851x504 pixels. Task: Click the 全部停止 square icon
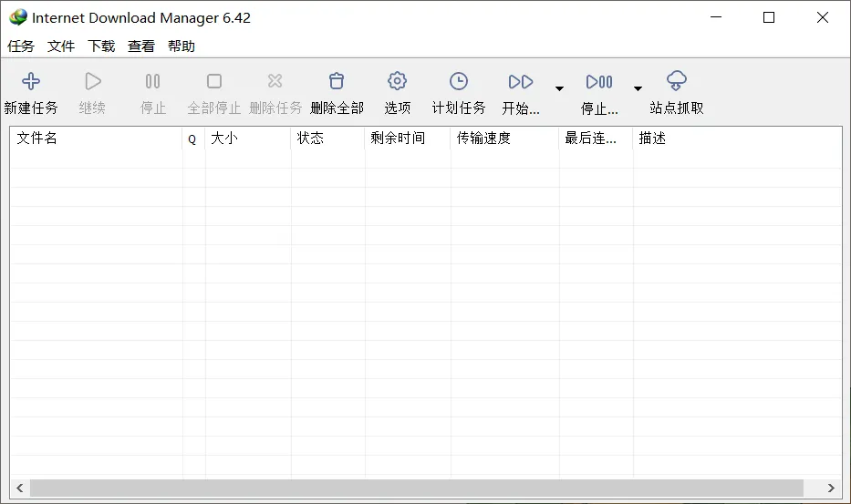point(214,81)
